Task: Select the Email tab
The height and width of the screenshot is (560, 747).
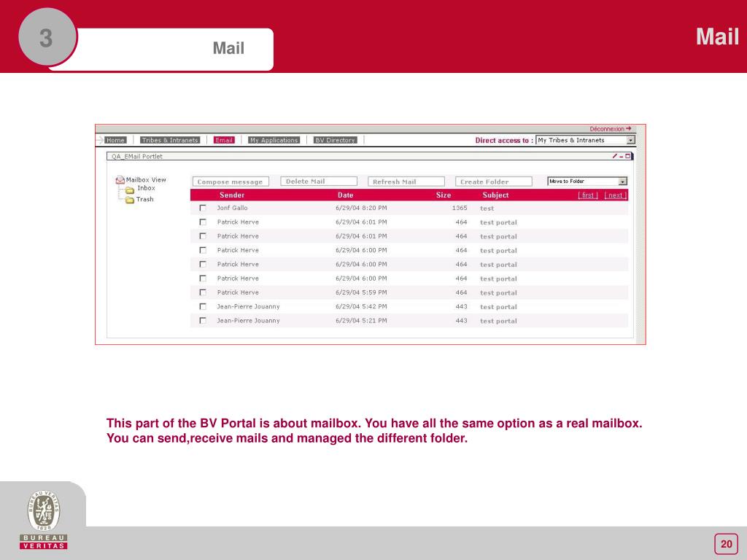Action: pos(224,140)
